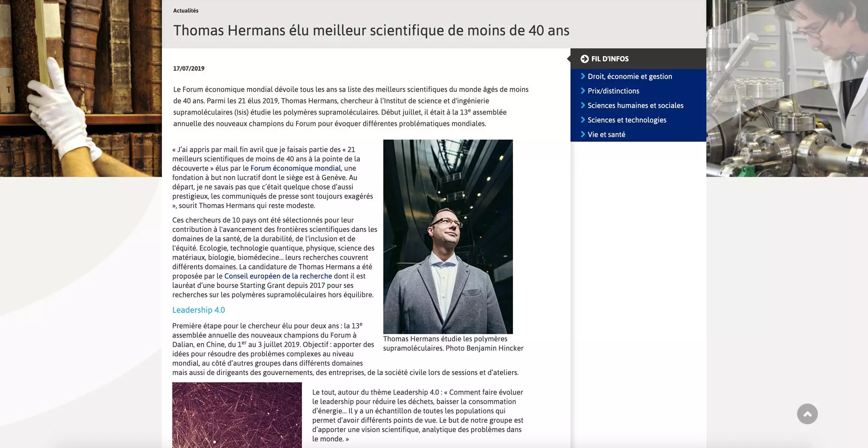Click the arrow icon beside FIL D'INFOS

[x=585, y=59]
